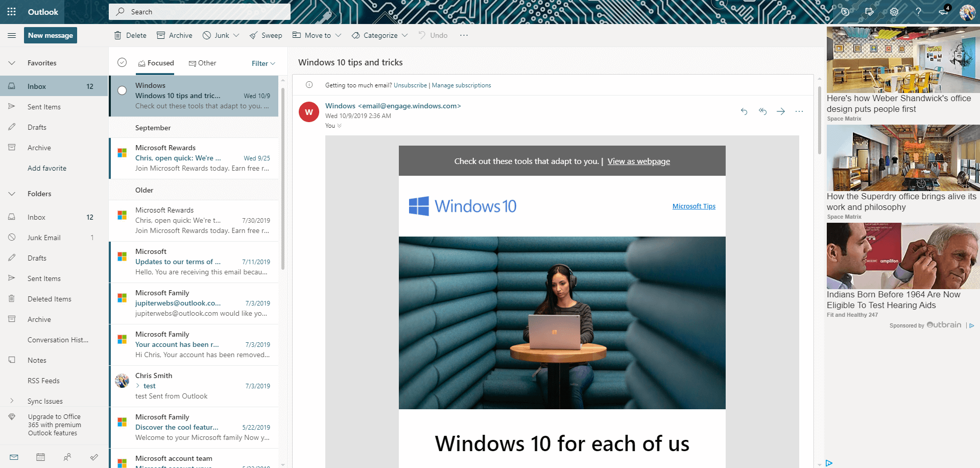The height and width of the screenshot is (468, 980).
Task: Click the Undo toolbar button
Action: [433, 35]
